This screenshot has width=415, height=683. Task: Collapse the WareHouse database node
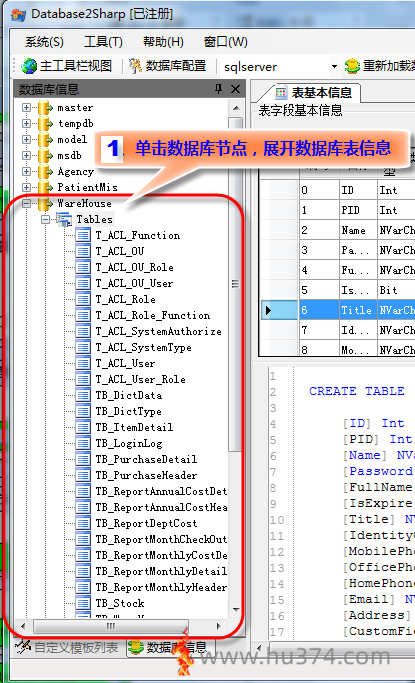pyautogui.click(x=27, y=203)
